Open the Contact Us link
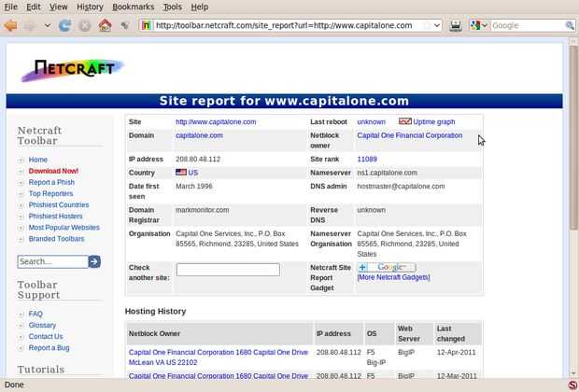The image size is (579, 392). [46, 336]
